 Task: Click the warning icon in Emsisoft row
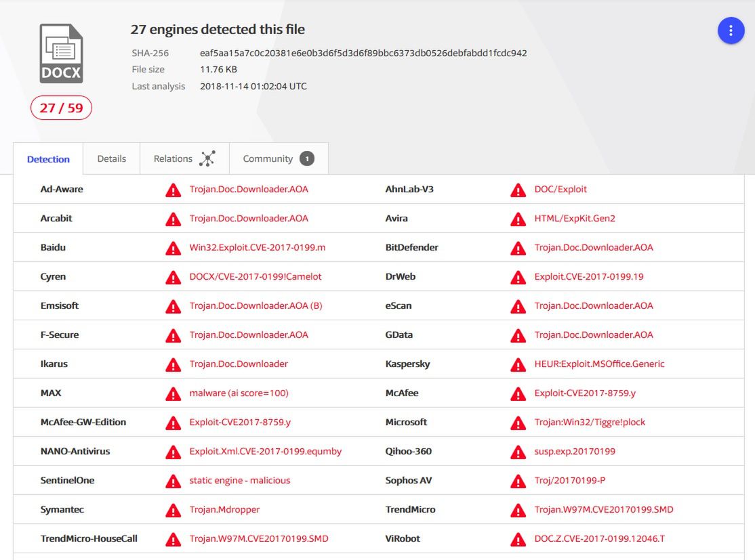click(x=174, y=307)
